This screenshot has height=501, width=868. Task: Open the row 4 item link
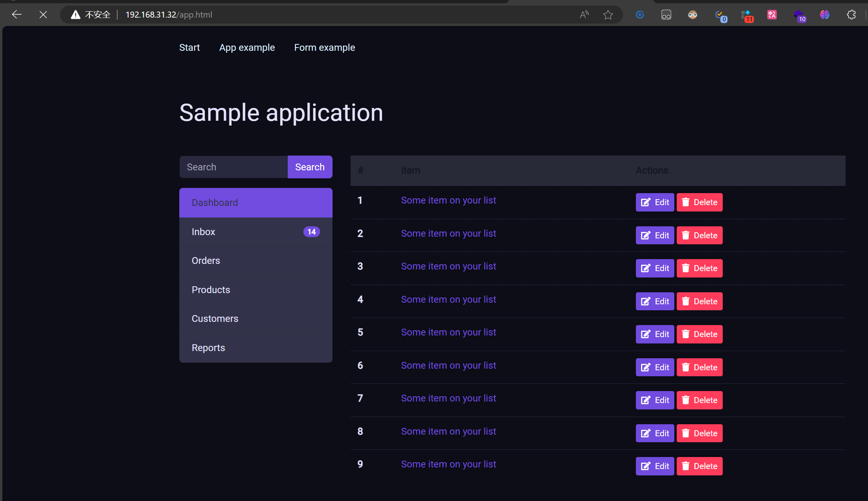(449, 299)
